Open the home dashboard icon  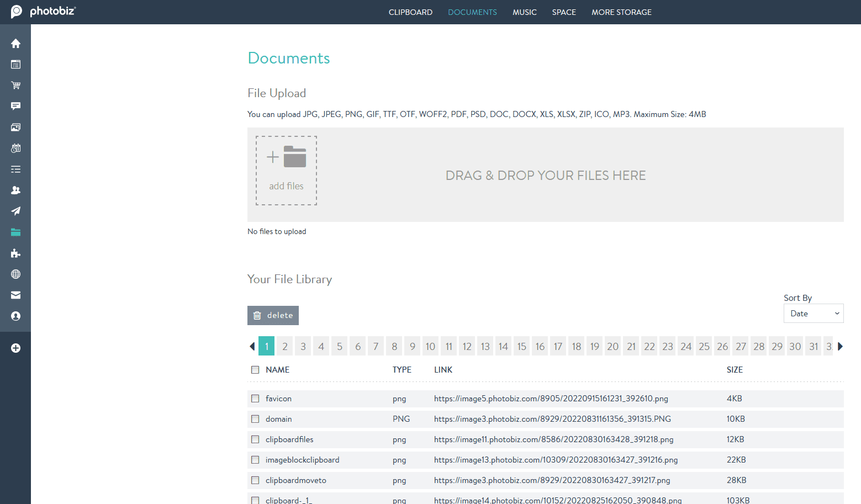[15, 43]
